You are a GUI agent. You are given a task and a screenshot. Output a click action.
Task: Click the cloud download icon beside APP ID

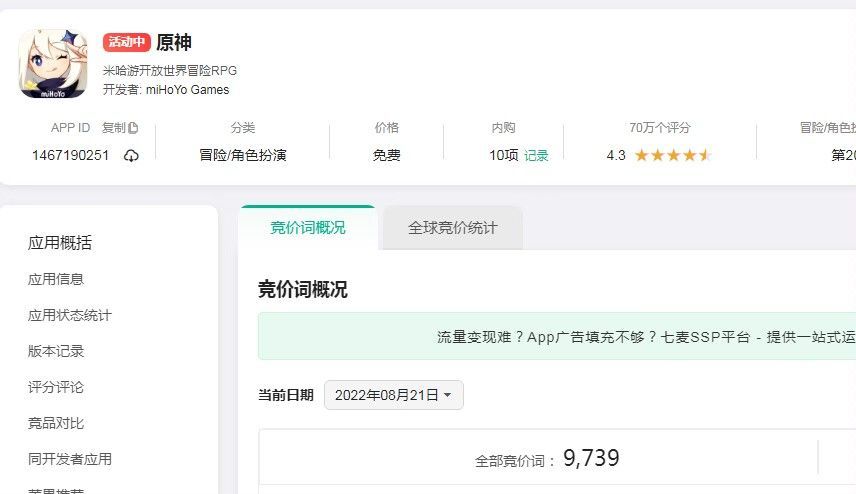pyautogui.click(x=131, y=156)
